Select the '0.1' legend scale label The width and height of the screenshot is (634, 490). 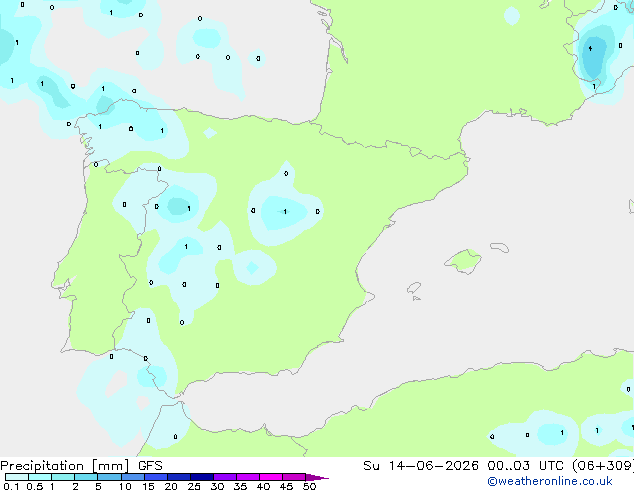tap(11, 486)
